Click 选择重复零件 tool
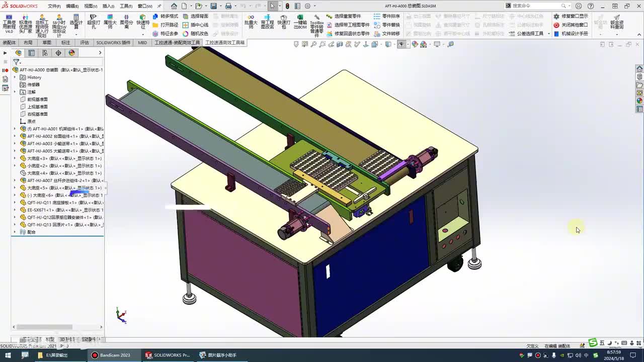644x362 pixels. pos(344,16)
